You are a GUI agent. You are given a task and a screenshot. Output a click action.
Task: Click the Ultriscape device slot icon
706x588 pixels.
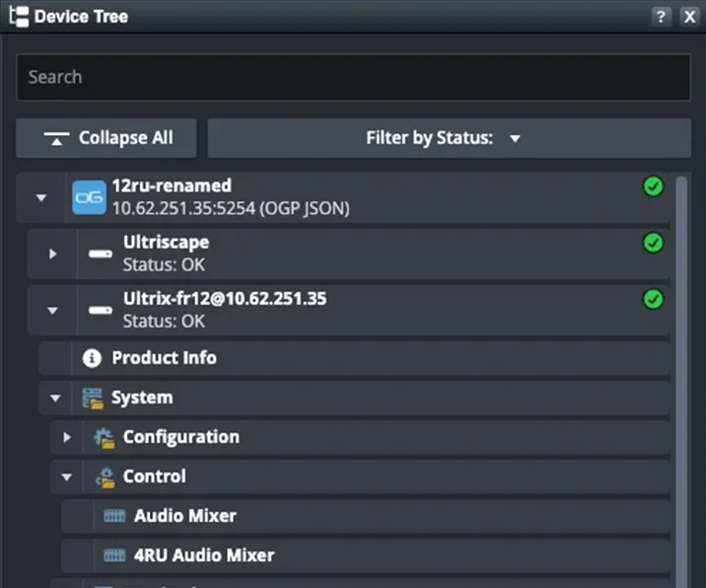coord(100,254)
